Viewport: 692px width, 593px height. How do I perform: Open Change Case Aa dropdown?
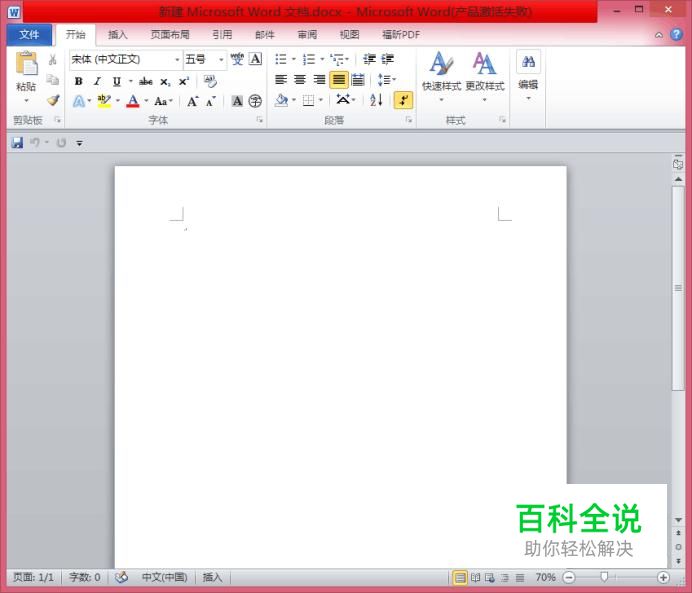click(163, 101)
